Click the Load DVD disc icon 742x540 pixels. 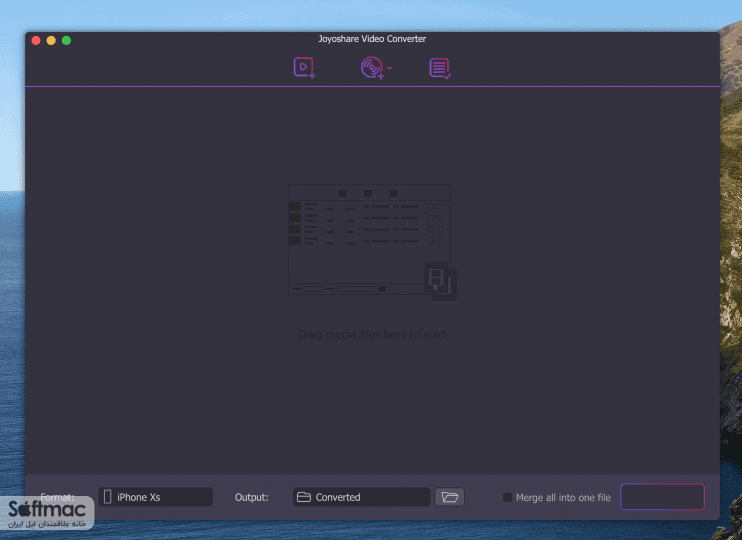point(372,68)
